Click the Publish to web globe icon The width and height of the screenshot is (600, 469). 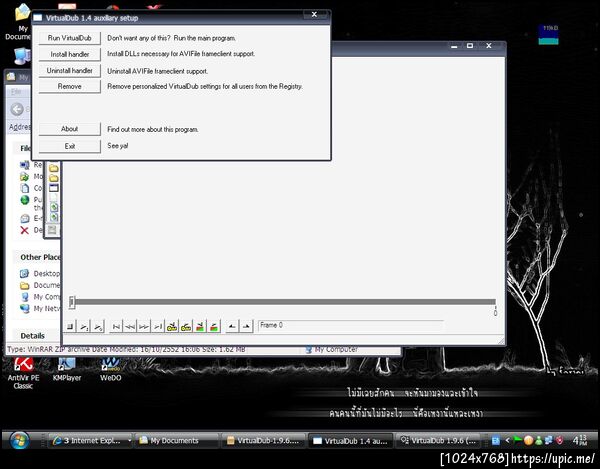pyautogui.click(x=24, y=200)
